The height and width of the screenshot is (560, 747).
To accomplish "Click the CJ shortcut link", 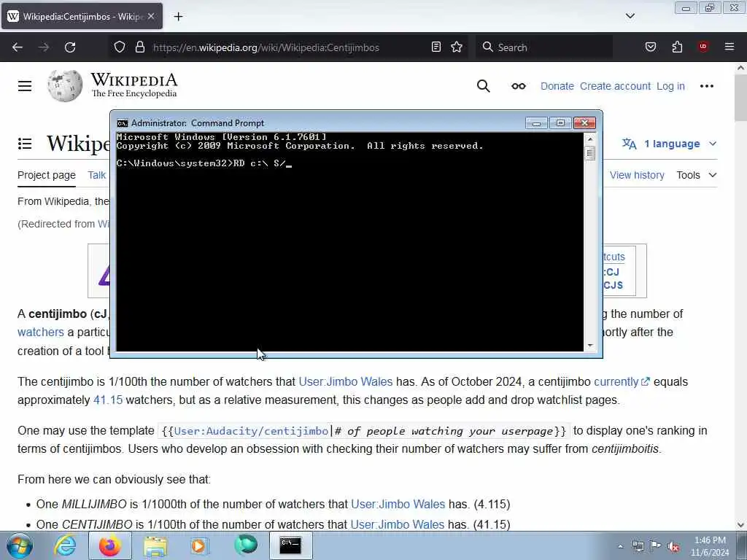I will click(612, 272).
